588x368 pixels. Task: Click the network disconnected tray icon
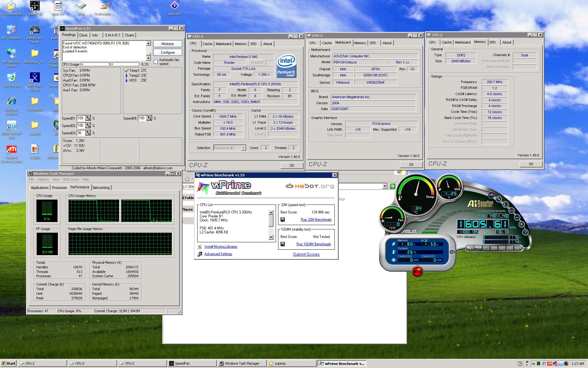pos(555,364)
